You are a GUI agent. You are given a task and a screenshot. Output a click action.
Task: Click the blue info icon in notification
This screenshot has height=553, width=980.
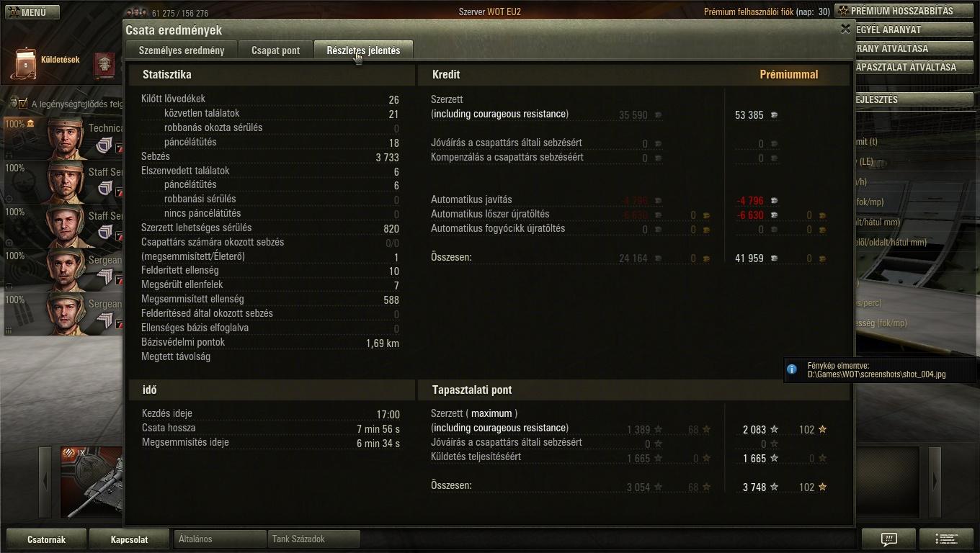792,369
